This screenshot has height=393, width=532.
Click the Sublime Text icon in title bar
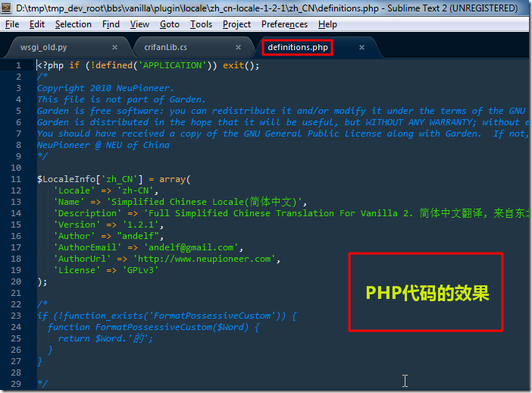click(x=6, y=8)
